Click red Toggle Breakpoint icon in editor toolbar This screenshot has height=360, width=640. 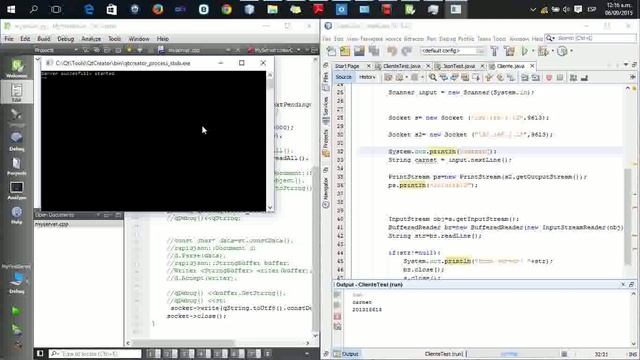(549, 78)
